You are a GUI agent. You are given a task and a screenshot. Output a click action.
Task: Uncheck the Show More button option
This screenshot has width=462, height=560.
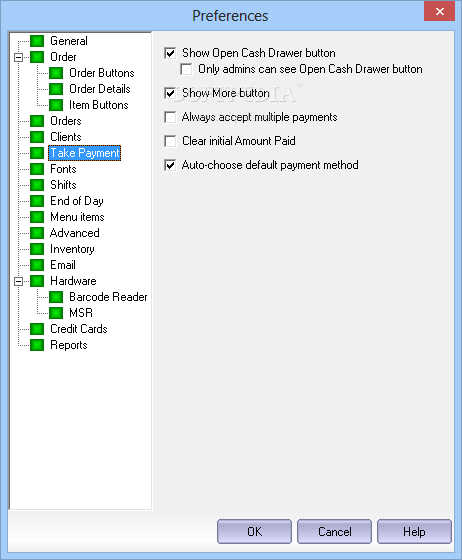coord(170,93)
